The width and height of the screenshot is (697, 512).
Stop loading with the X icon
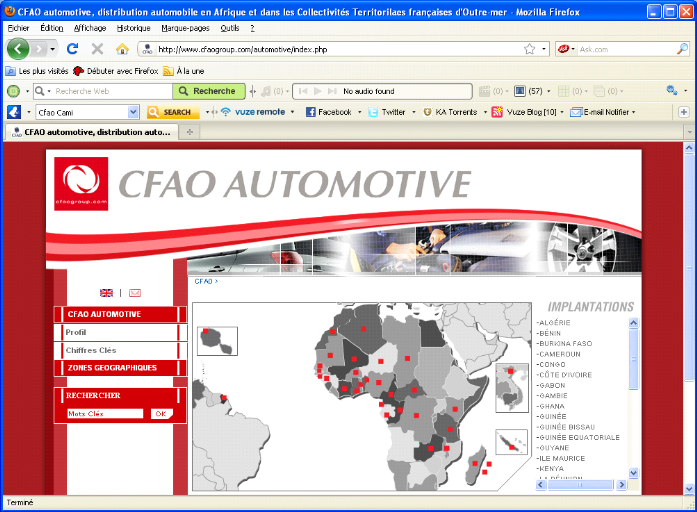(x=97, y=49)
